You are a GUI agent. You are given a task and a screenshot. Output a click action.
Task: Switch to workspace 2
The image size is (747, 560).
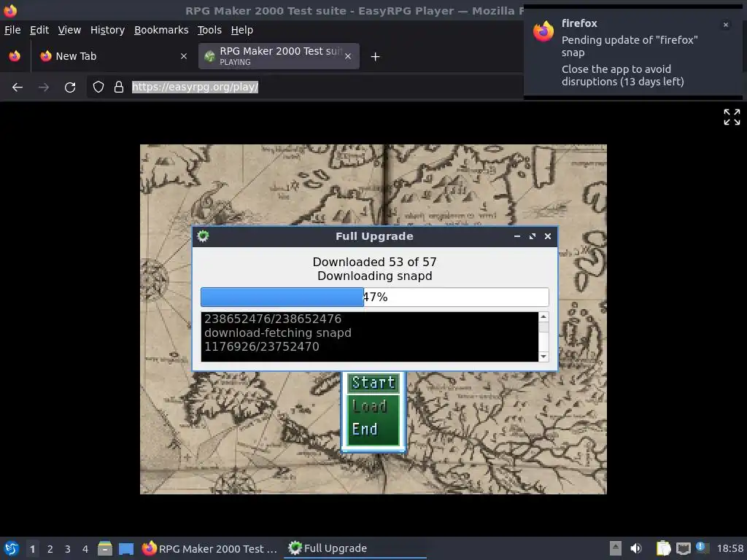(x=50, y=549)
